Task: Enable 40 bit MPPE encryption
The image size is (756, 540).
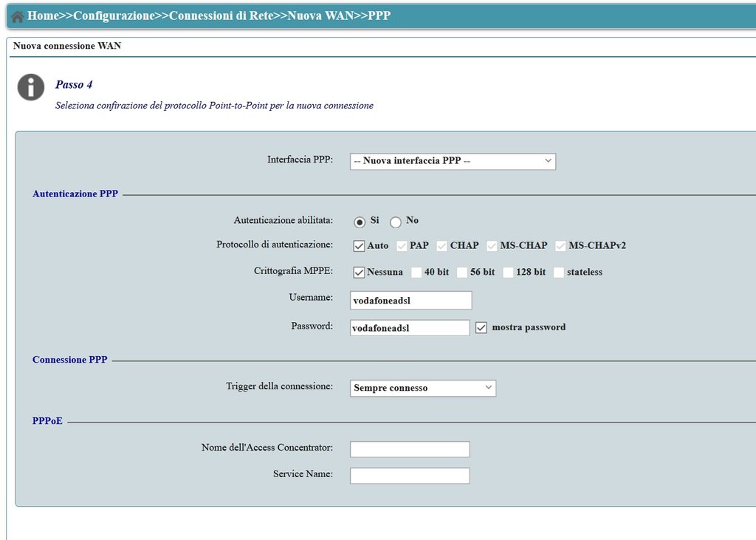Action: [x=416, y=273]
